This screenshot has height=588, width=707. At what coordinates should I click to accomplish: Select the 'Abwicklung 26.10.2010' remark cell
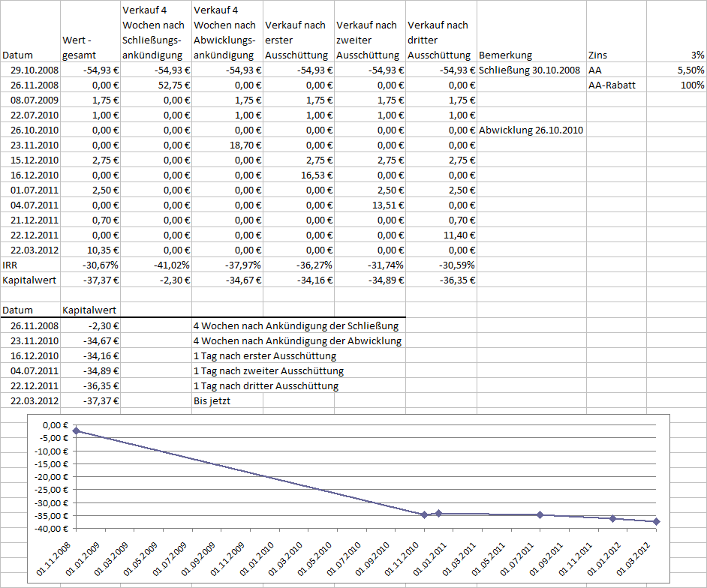[531, 130]
